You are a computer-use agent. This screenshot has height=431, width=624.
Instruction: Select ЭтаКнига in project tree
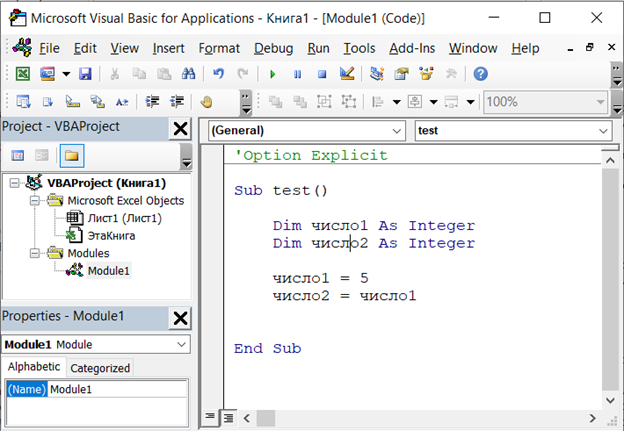pyautogui.click(x=111, y=236)
